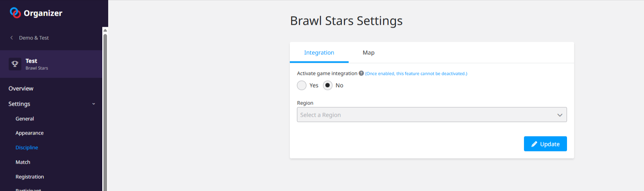Go to Demo & Test project

(34, 38)
